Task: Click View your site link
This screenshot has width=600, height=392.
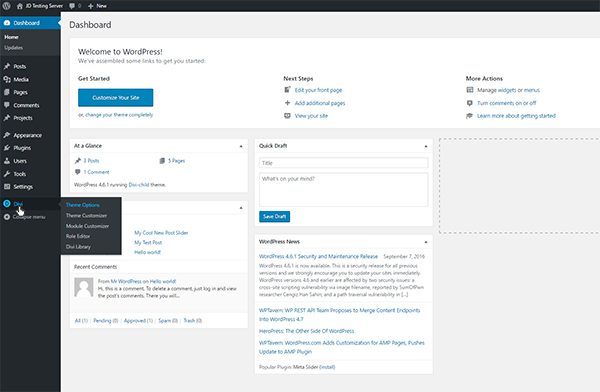Action: pyautogui.click(x=311, y=116)
